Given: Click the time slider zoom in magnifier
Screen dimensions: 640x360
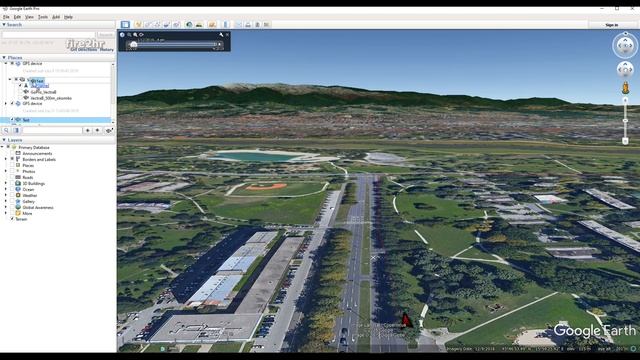Looking at the screenshot, I should (135, 35).
